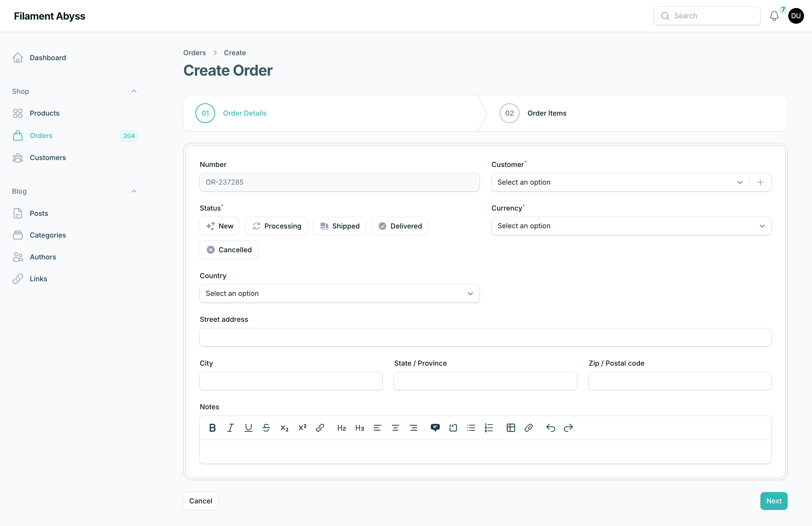Collapse the Shop navigation section

pyautogui.click(x=134, y=91)
